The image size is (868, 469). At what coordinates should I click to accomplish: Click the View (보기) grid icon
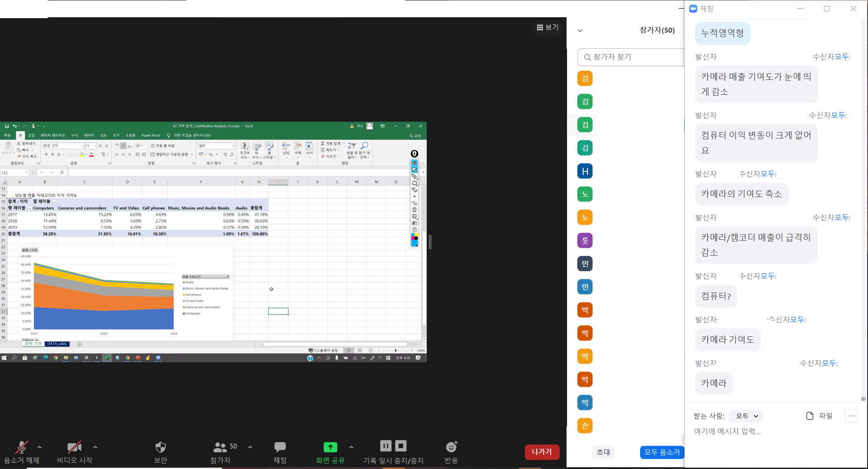point(547,27)
